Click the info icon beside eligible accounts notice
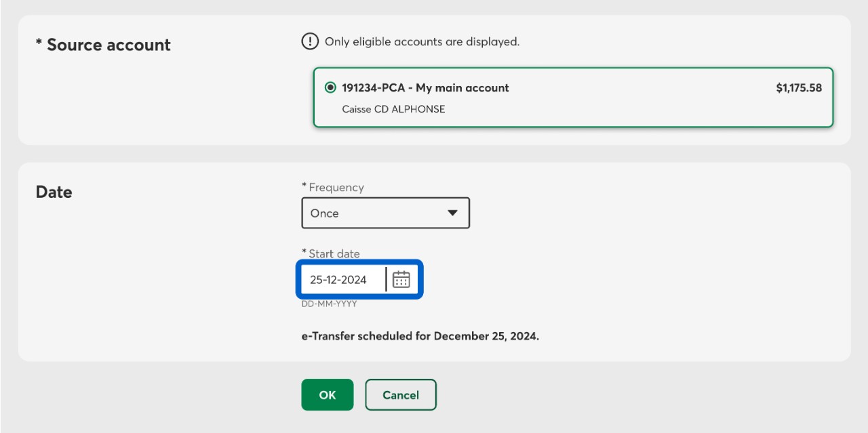The width and height of the screenshot is (868, 433). tap(309, 42)
